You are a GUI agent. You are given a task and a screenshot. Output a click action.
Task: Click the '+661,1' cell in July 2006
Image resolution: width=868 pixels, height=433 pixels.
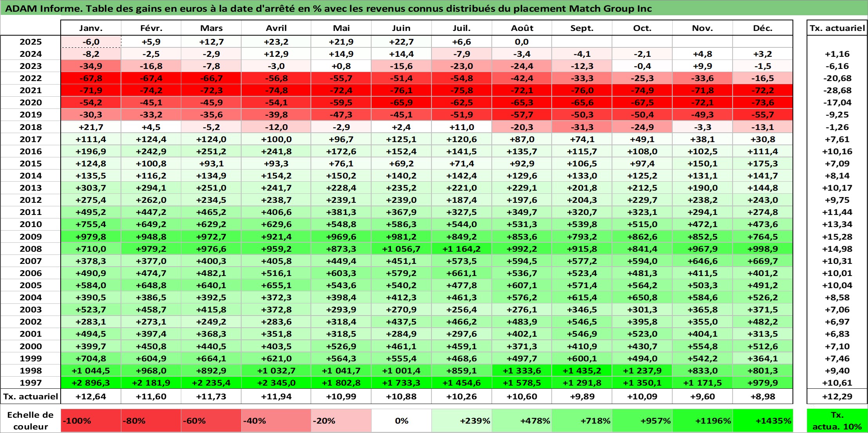462,273
